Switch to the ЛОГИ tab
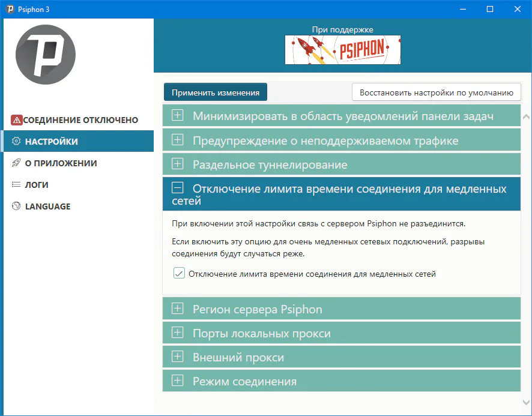Screen dimensions: 532x416 (x=79, y=184)
